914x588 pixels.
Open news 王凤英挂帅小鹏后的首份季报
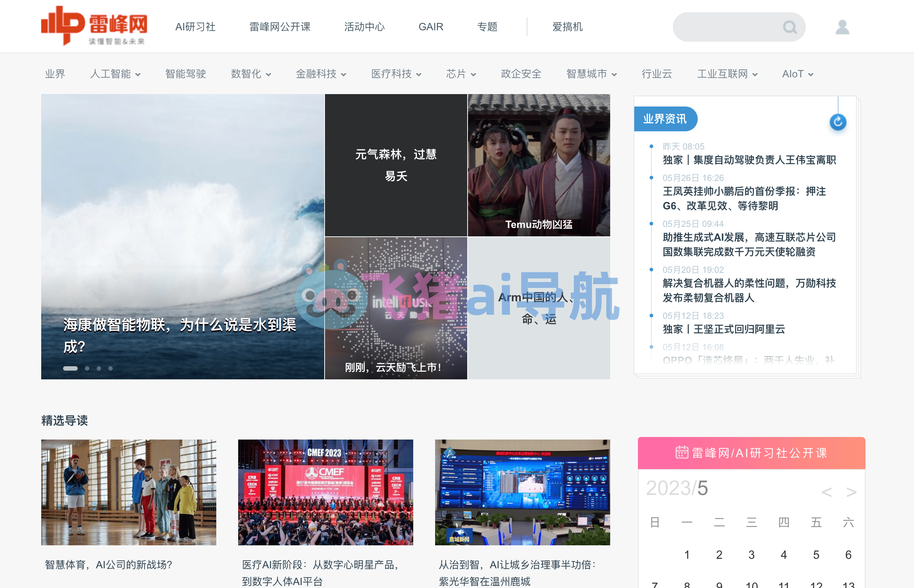click(744, 198)
